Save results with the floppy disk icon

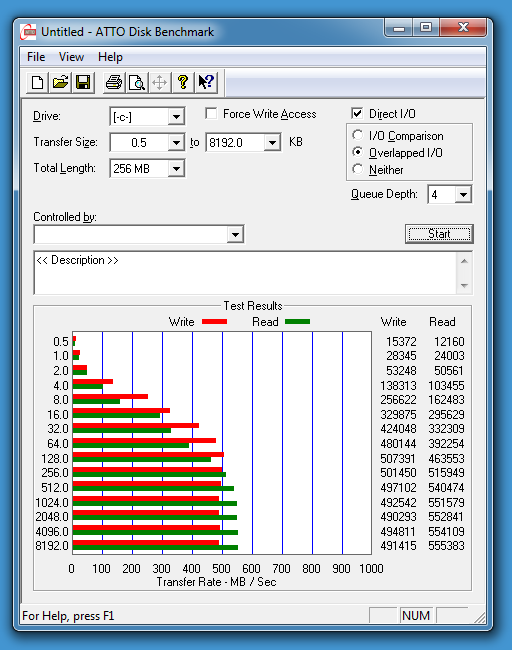83,82
